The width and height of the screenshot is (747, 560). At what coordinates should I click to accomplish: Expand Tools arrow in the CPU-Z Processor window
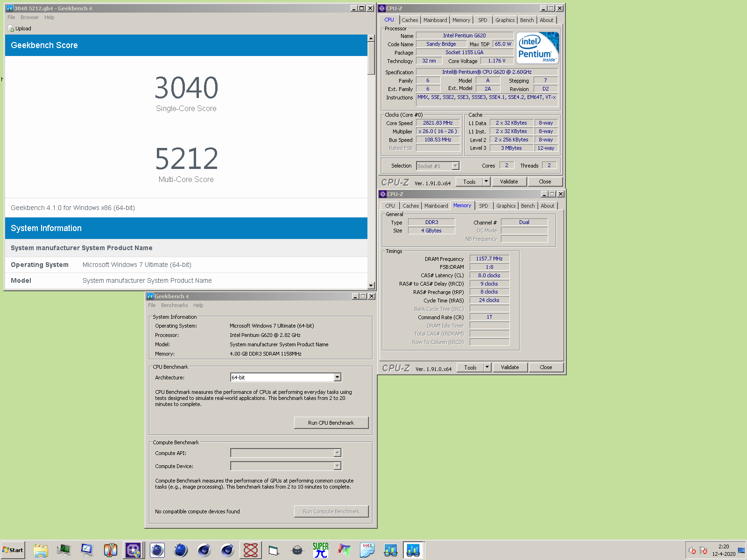click(x=486, y=182)
